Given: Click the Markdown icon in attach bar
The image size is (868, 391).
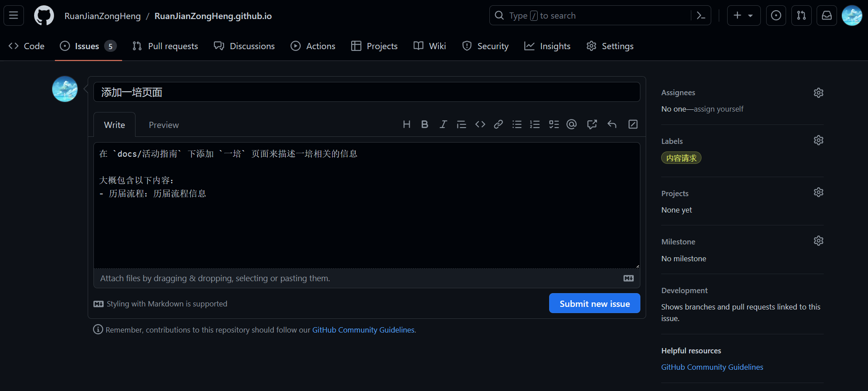Looking at the screenshot, I should pos(628,279).
